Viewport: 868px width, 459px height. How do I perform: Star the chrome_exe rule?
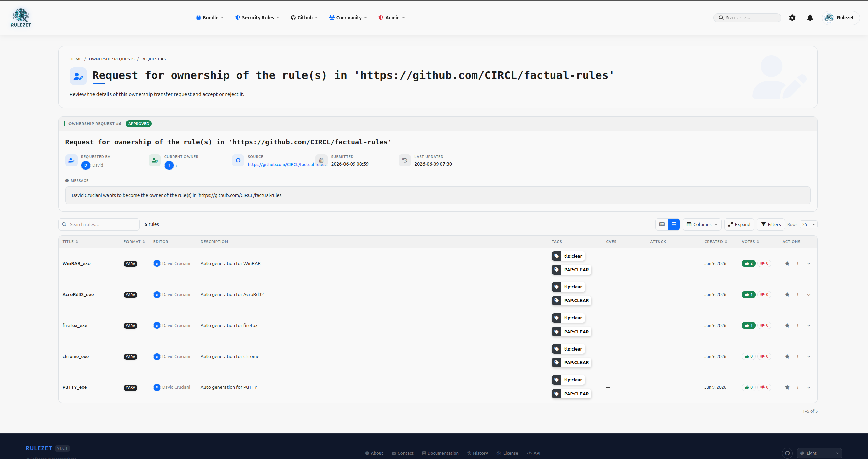(787, 356)
